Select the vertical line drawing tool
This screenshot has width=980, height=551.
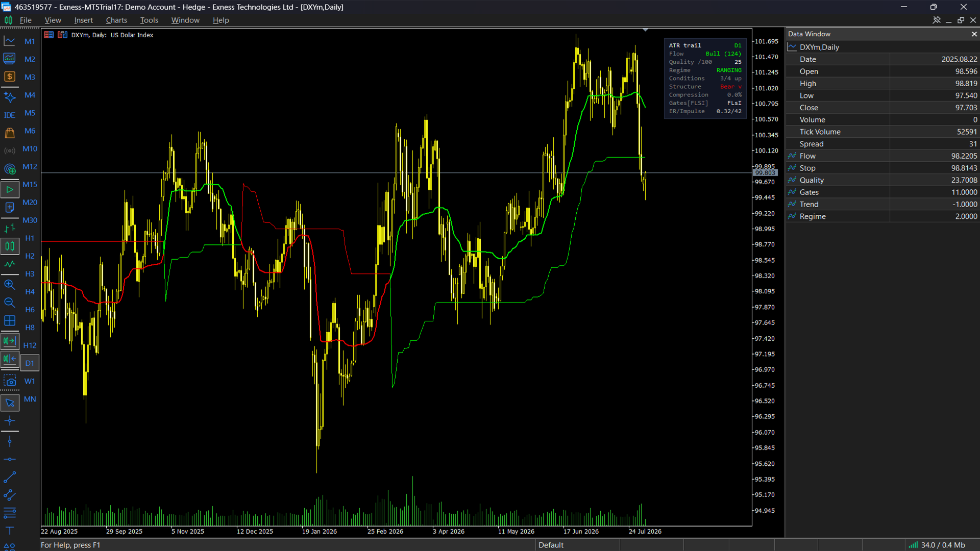coord(10,441)
